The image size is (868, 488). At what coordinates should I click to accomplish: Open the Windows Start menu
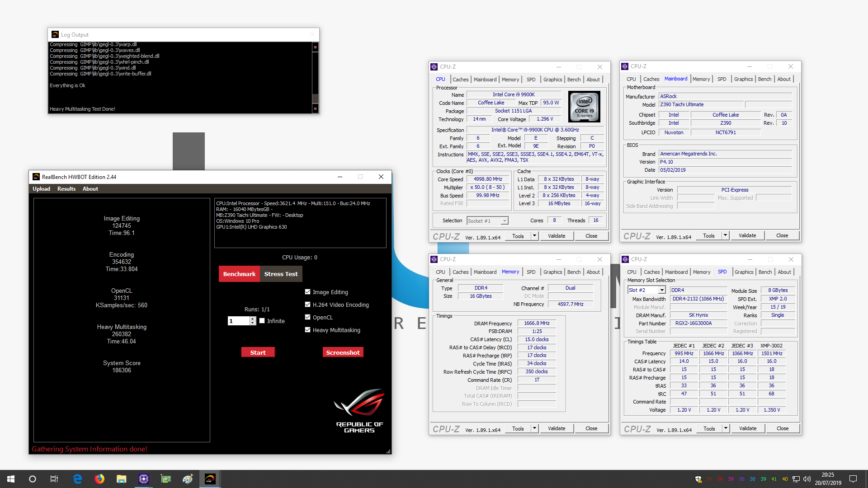coord(11,479)
